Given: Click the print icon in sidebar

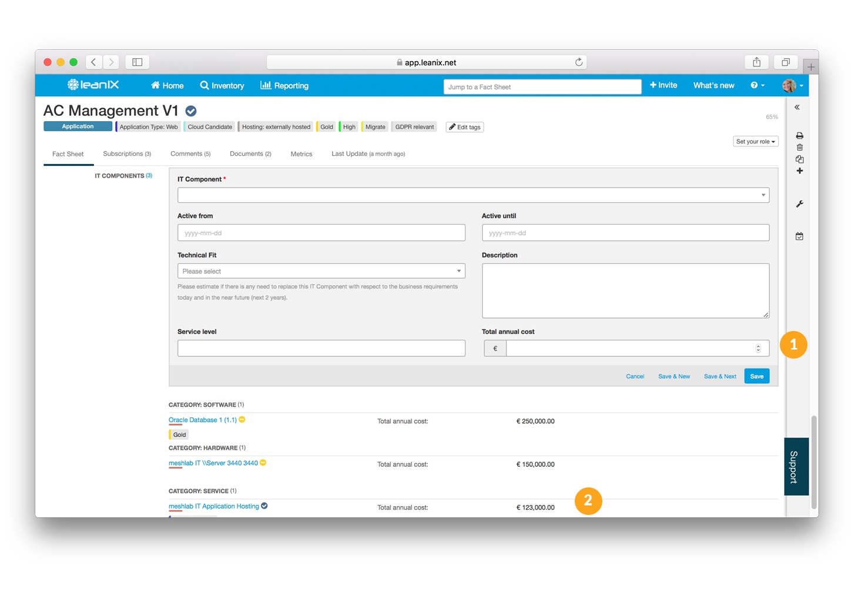Looking at the screenshot, I should click(x=800, y=136).
